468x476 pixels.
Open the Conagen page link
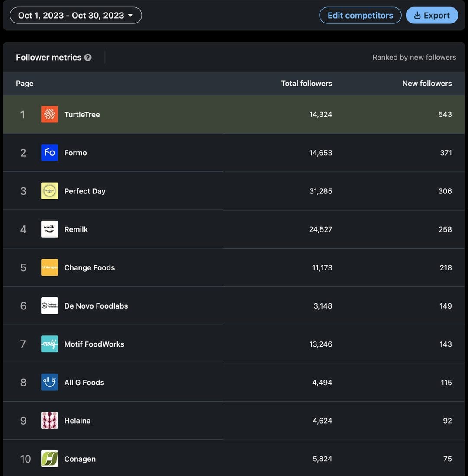pos(80,459)
